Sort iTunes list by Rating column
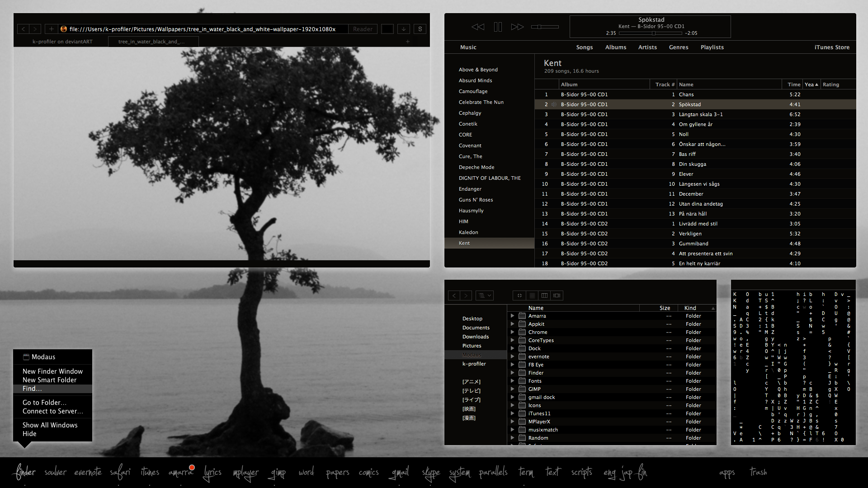This screenshot has width=868, height=488. point(838,84)
